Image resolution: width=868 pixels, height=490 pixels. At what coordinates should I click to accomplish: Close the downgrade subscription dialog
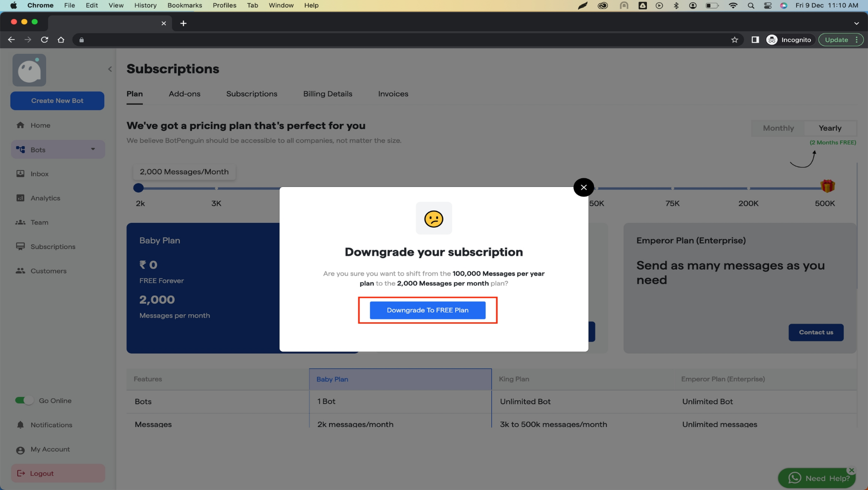pyautogui.click(x=583, y=187)
